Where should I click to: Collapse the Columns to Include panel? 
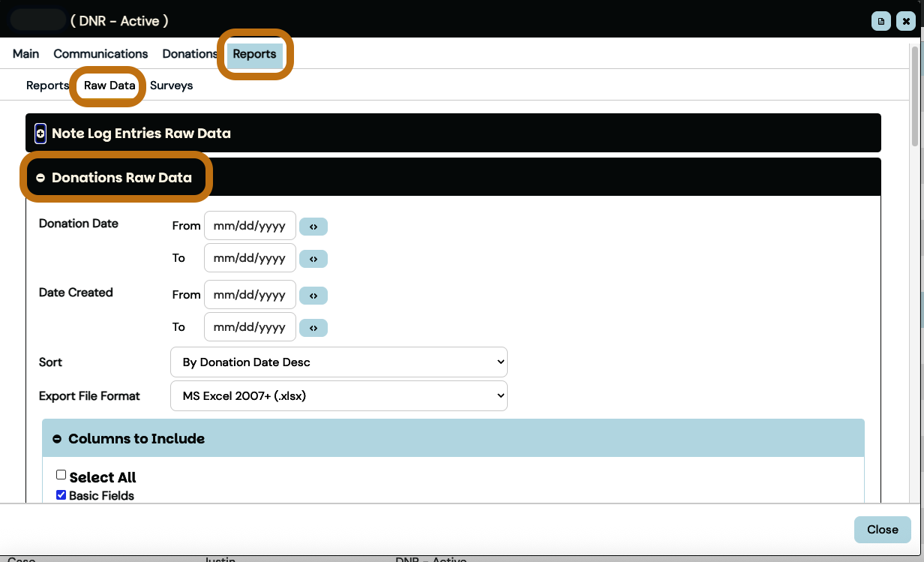[x=57, y=439]
